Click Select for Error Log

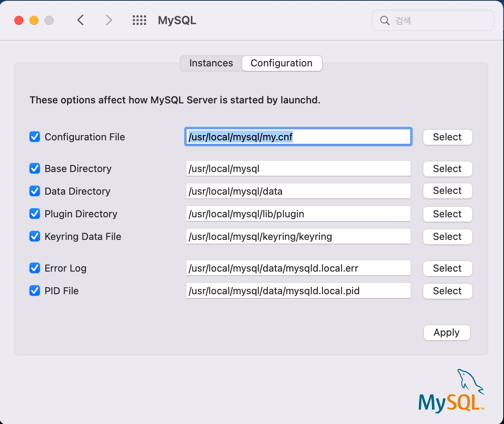[x=447, y=268]
